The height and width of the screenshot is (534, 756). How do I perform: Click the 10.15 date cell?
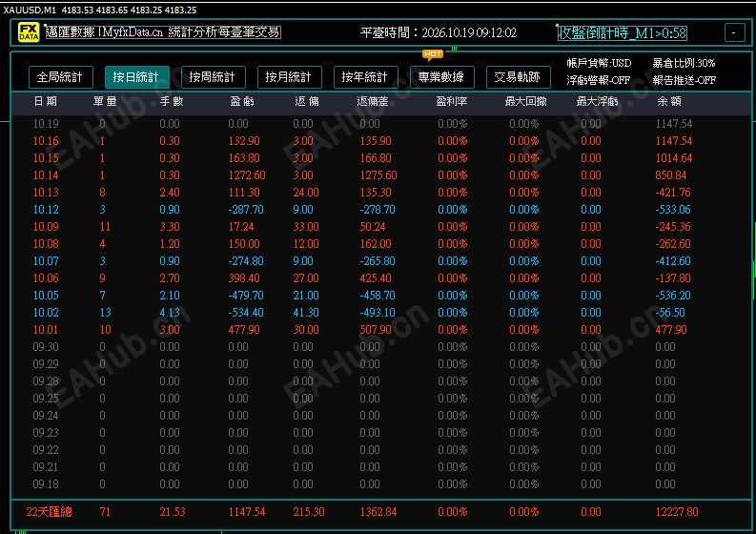point(46,158)
